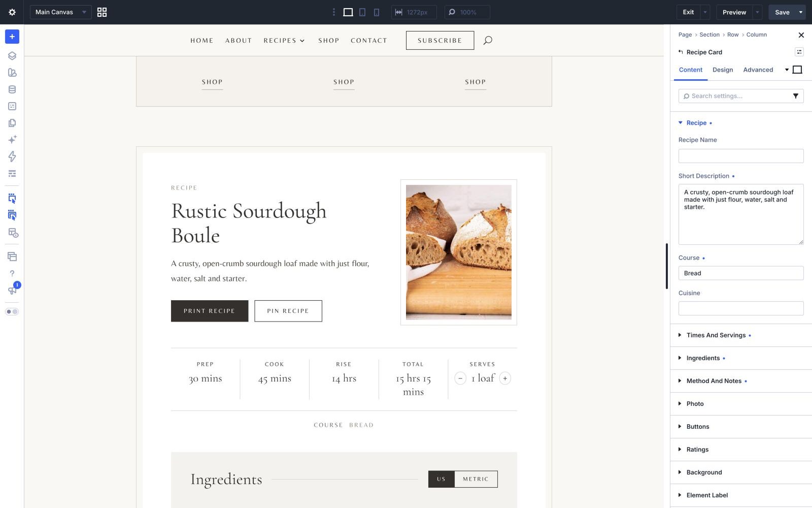Click the Recipe Name input field
This screenshot has width=812, height=508.
(741, 156)
